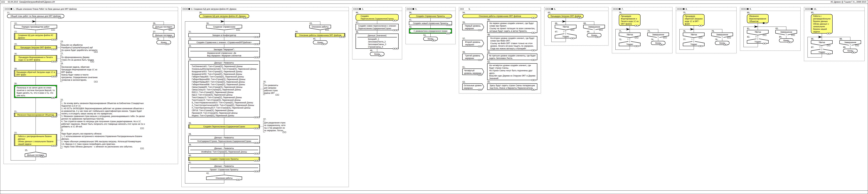Select node 61 'Четвёртый уровень иерархии'
This screenshot has height=194, width=868.
473,72
